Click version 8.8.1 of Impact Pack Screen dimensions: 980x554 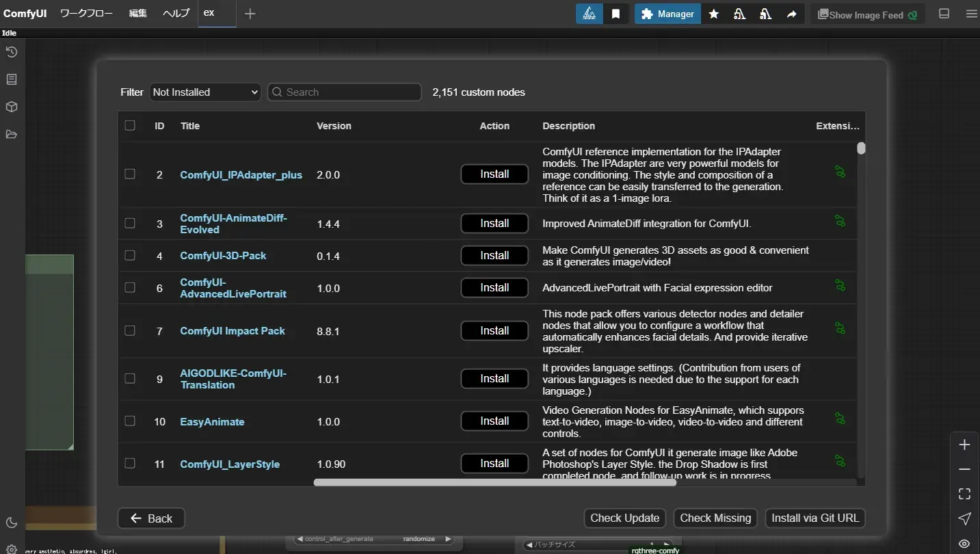328,331
